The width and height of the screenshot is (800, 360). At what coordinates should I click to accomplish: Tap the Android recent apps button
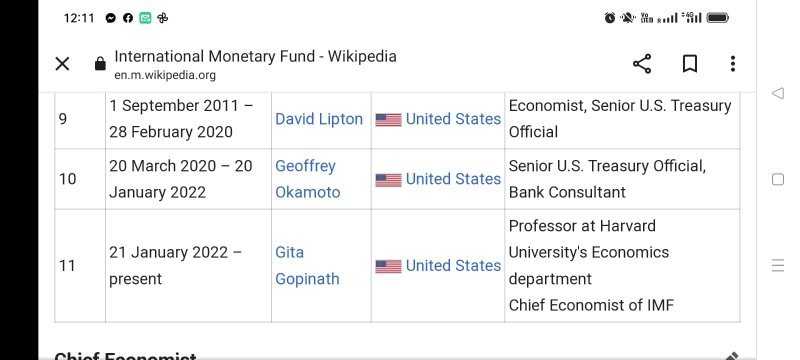[x=778, y=266]
